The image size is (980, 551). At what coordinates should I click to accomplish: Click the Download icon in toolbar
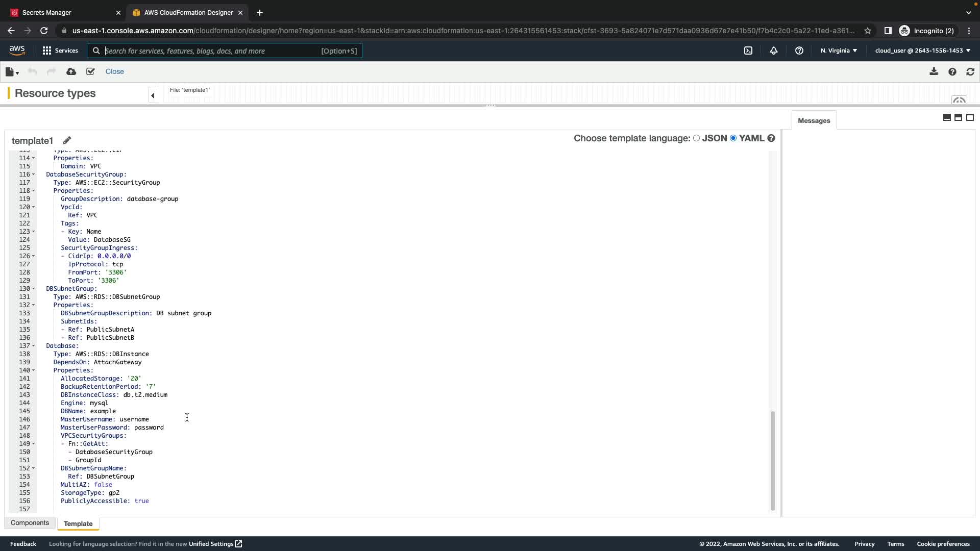[x=934, y=72]
